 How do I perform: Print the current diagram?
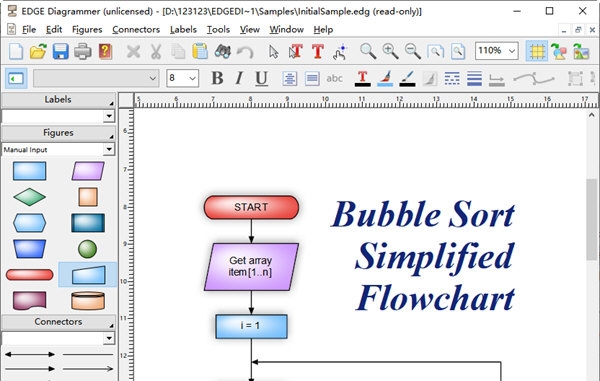pos(83,51)
